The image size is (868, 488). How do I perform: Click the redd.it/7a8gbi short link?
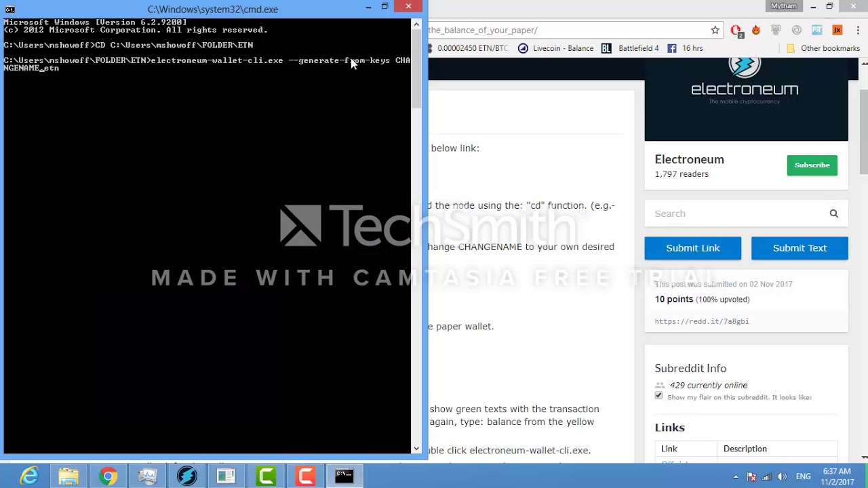702,321
